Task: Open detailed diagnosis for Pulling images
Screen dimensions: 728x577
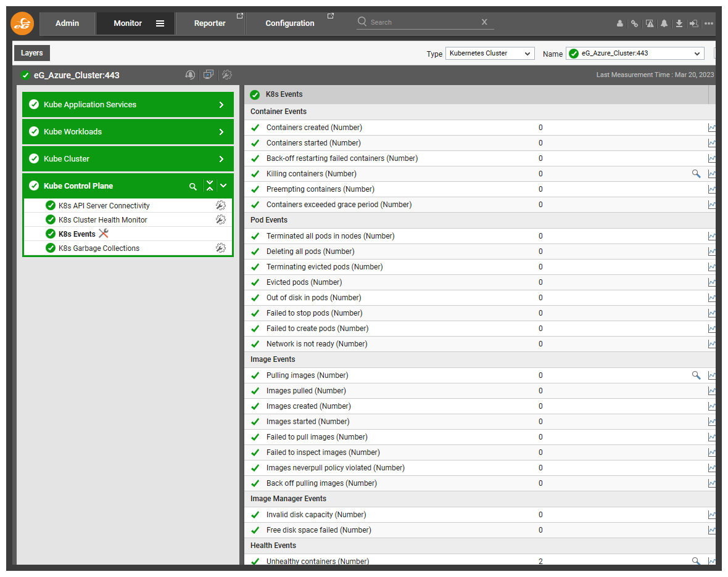Action: (696, 375)
